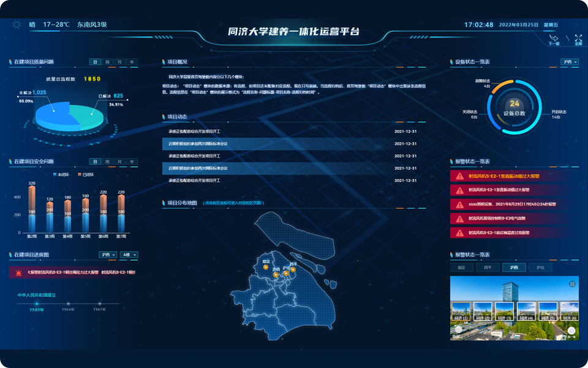Click the 开启状态 14台 label
Viewport: 588px width, 368px height.
[x=559, y=115]
